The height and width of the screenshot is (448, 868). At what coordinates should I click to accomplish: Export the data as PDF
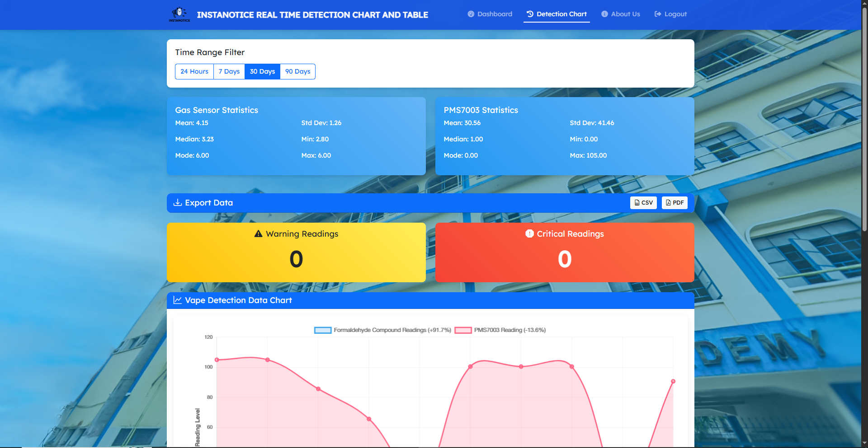(x=675, y=203)
